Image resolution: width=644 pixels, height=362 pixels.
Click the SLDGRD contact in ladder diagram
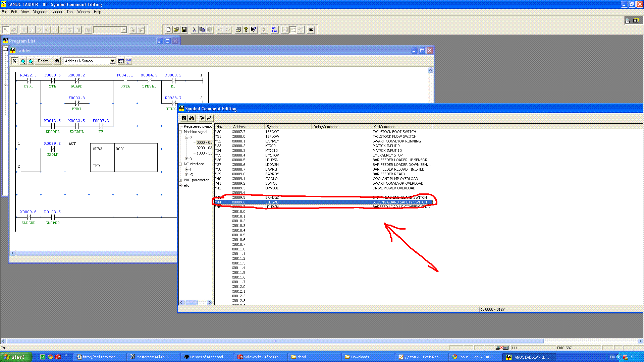(29, 217)
